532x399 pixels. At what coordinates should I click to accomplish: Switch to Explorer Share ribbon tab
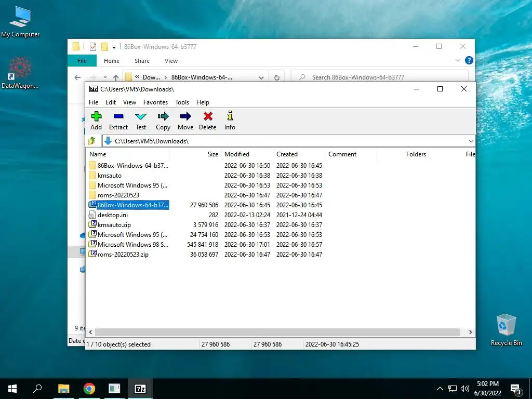pos(142,61)
